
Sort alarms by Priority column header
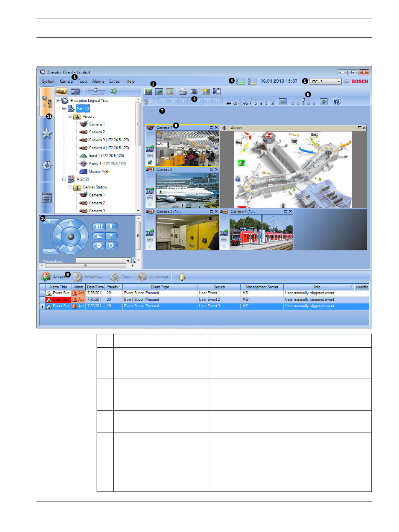pyautogui.click(x=113, y=287)
